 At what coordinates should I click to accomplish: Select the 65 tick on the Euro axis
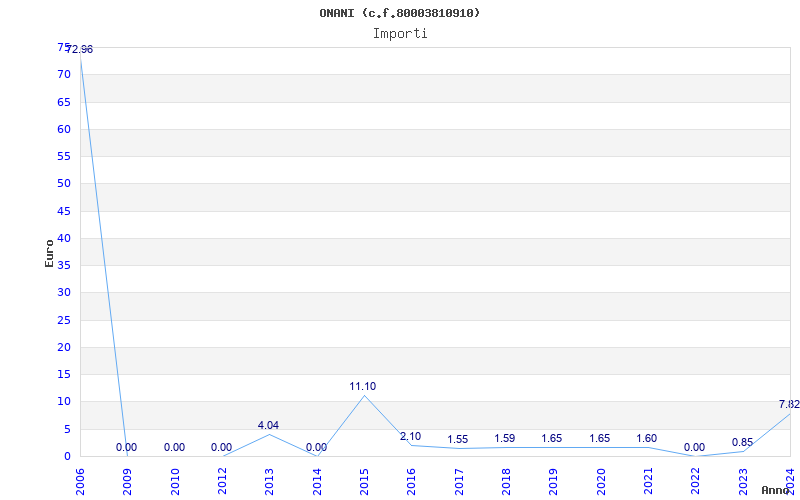[x=64, y=102]
